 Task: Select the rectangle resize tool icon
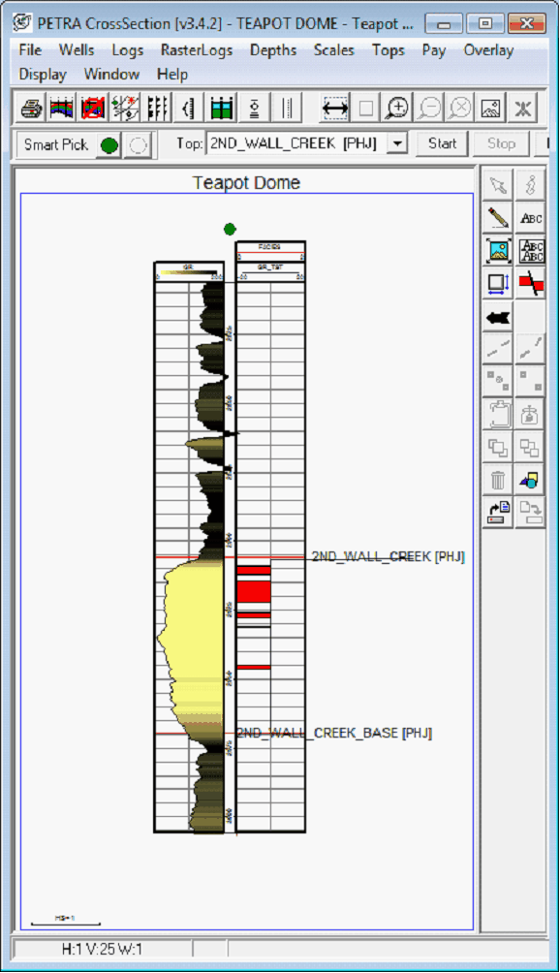click(x=498, y=283)
